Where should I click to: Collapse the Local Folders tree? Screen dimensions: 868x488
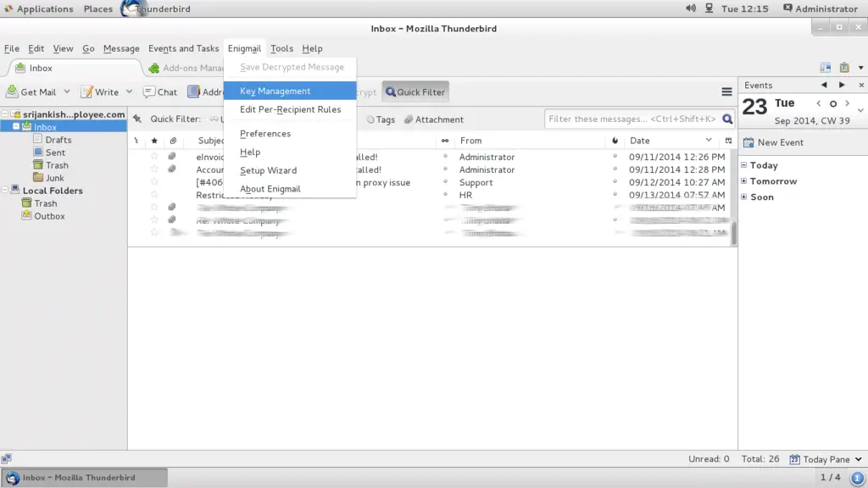(x=5, y=191)
